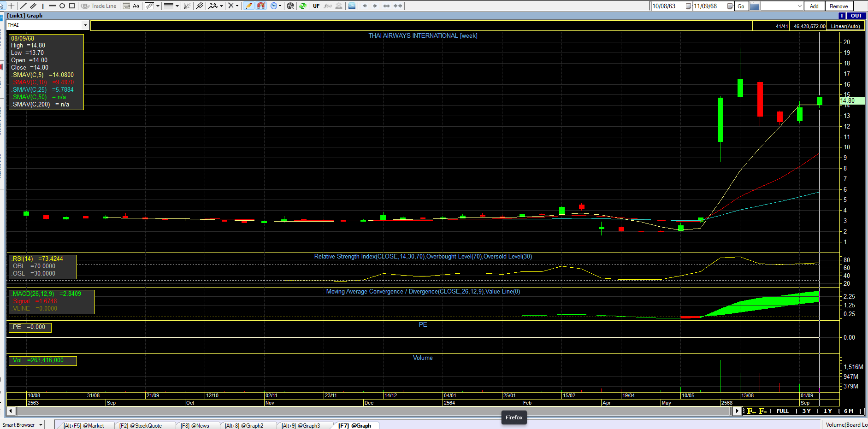The width and height of the screenshot is (868, 429).
Task: Select the vertical line drawing tool
Action: click(43, 6)
